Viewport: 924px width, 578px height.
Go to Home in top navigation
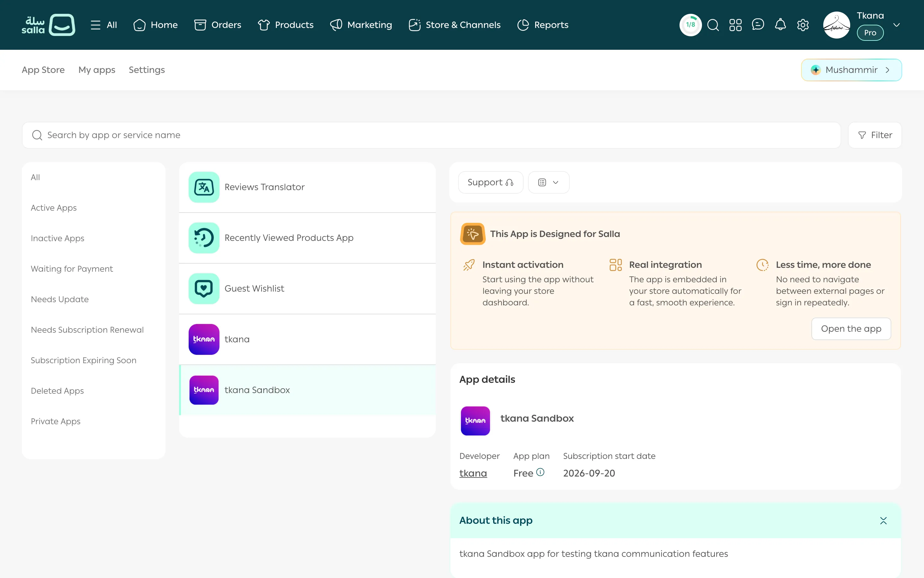pos(156,25)
